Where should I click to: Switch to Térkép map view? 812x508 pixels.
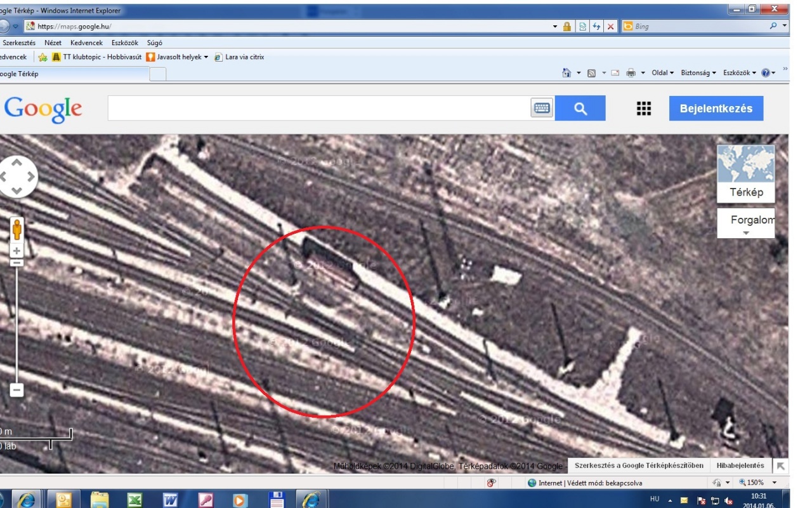(x=746, y=173)
